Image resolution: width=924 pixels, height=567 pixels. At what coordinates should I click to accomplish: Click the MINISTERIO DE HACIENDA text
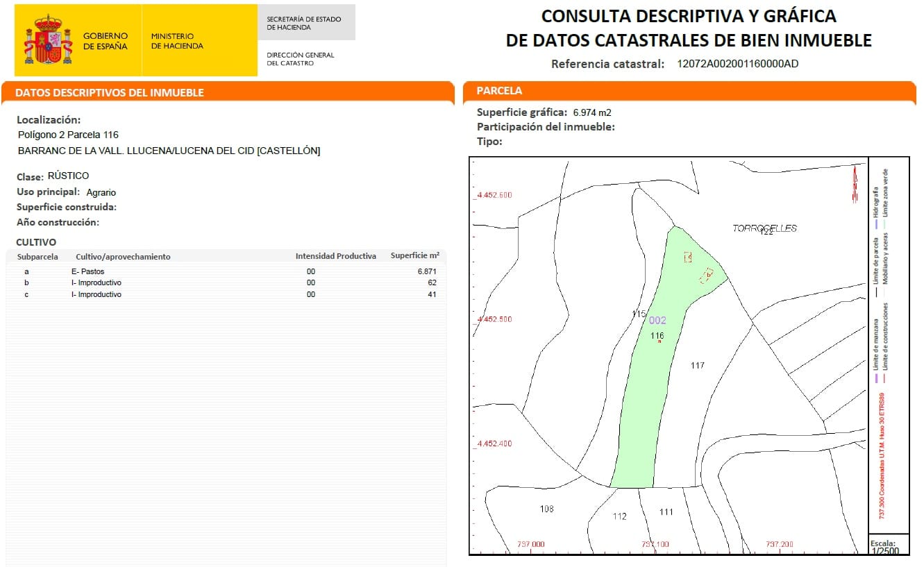click(x=177, y=41)
